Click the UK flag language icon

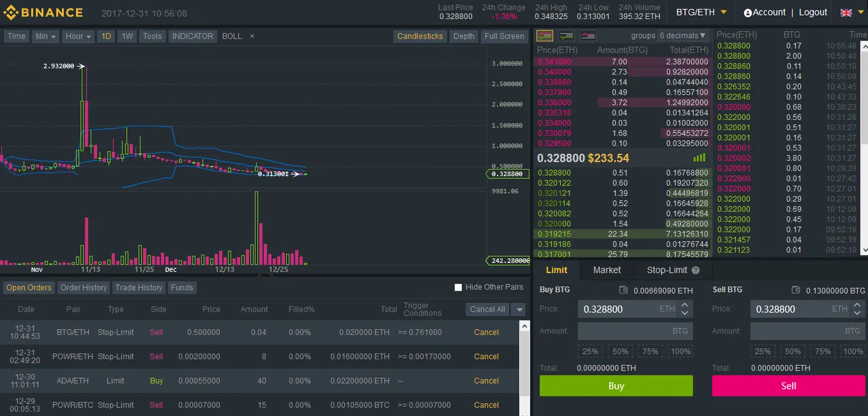tap(846, 13)
